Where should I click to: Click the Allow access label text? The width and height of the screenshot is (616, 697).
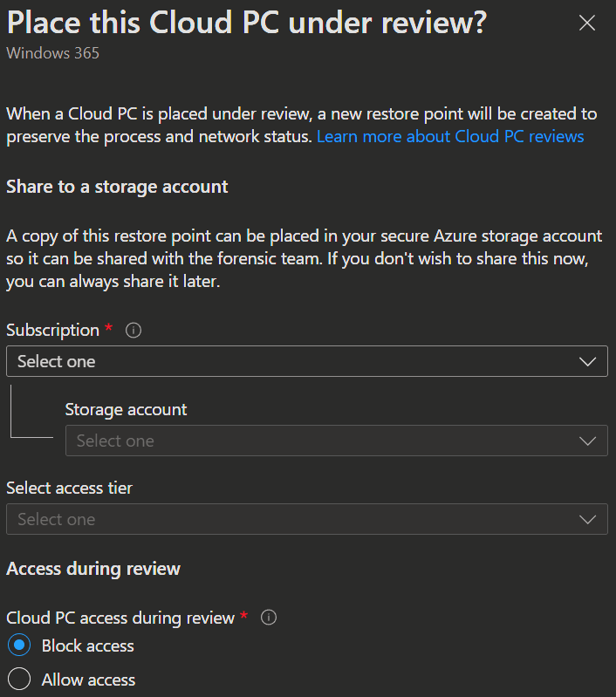pos(88,680)
